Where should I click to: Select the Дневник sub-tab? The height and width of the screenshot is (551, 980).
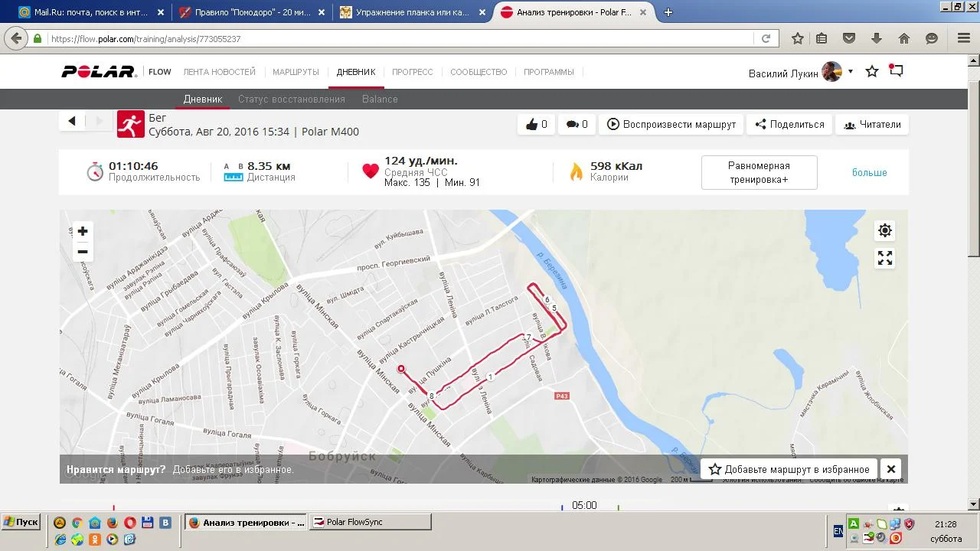click(x=203, y=99)
